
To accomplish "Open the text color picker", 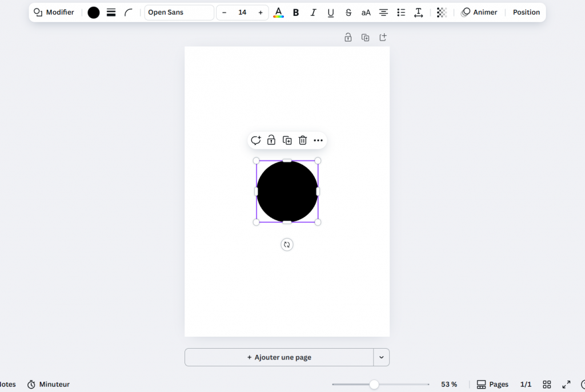I will [x=278, y=13].
